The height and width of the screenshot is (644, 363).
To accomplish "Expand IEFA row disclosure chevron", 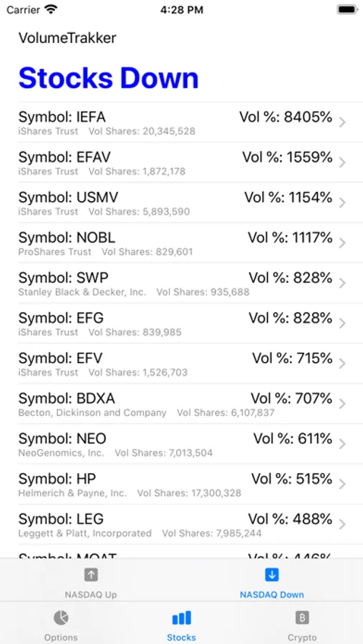I will (x=342, y=122).
